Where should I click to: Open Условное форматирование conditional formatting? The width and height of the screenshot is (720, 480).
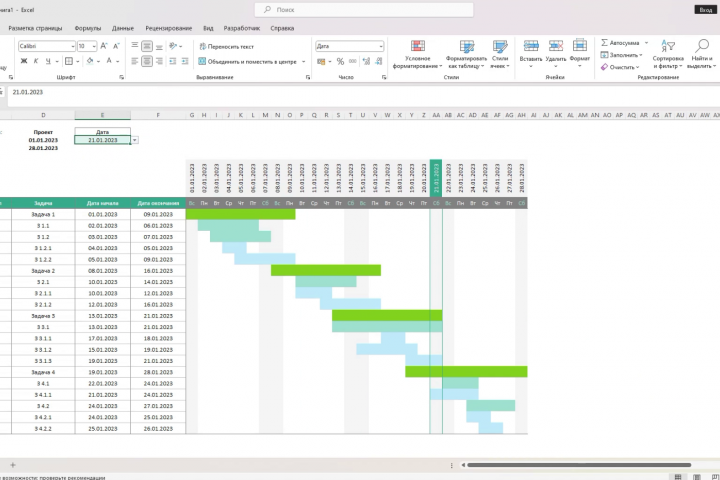417,54
